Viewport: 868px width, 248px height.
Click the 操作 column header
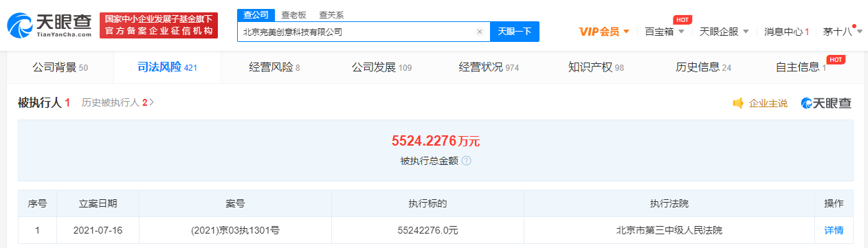coord(834,203)
